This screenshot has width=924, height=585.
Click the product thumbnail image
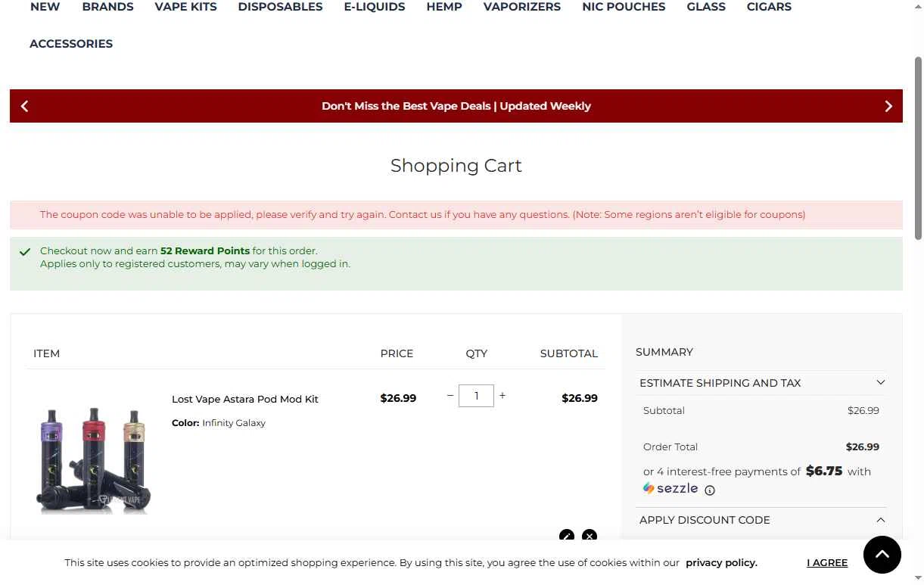(94, 456)
